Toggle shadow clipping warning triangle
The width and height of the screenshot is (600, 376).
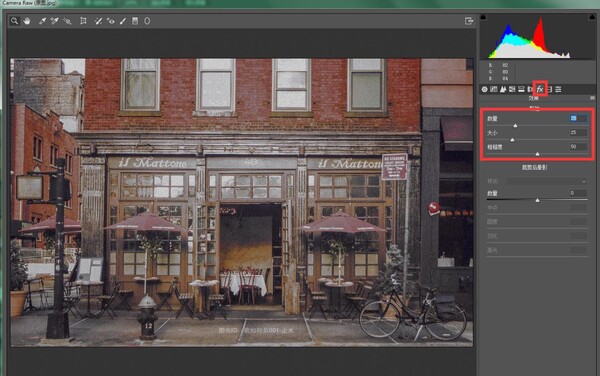(483, 17)
